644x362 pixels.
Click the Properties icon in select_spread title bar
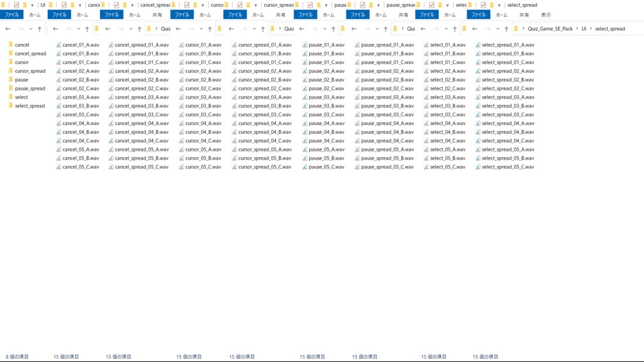(x=484, y=5)
